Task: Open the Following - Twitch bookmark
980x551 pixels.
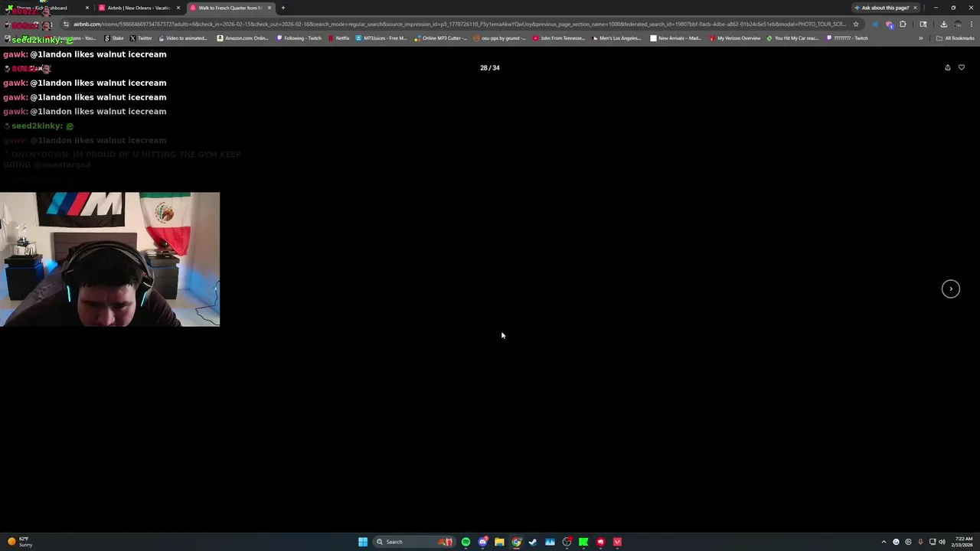Action: point(299,38)
